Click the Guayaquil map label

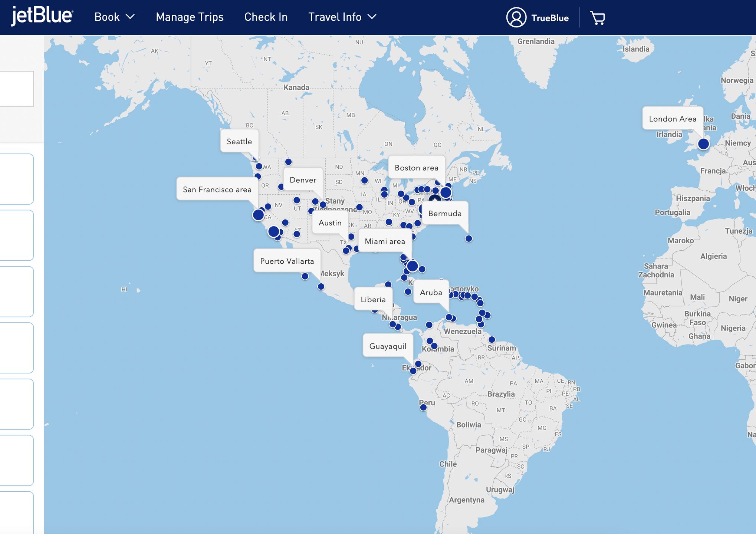(x=388, y=346)
